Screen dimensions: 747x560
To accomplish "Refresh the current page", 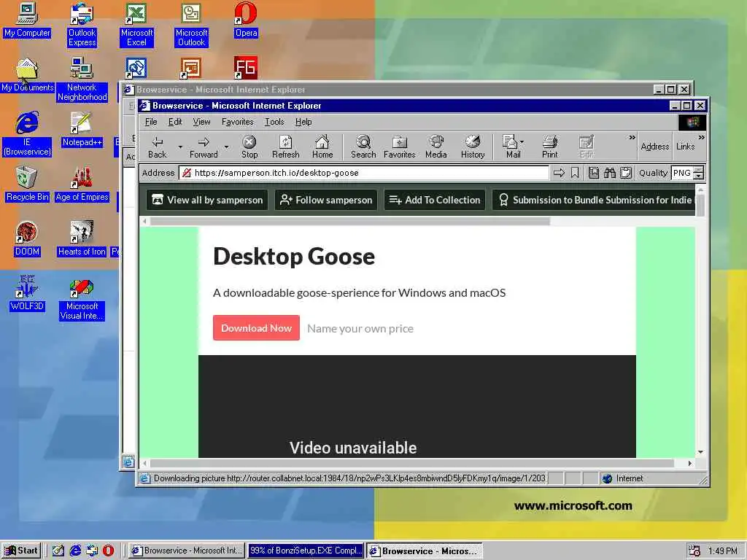I will pos(285,147).
